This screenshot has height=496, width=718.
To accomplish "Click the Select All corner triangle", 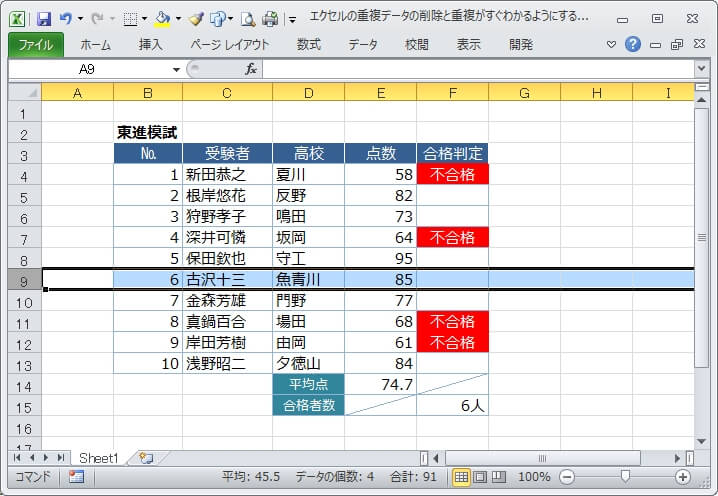I will tap(25, 93).
